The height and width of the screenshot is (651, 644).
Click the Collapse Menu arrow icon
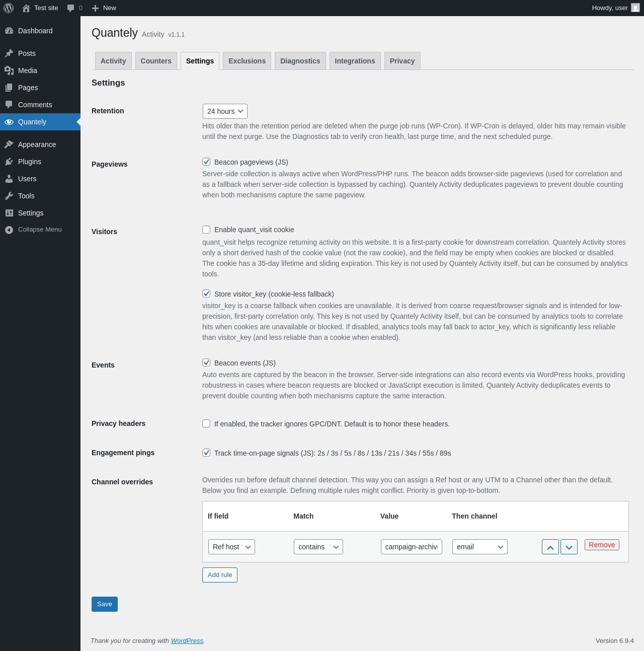click(9, 230)
